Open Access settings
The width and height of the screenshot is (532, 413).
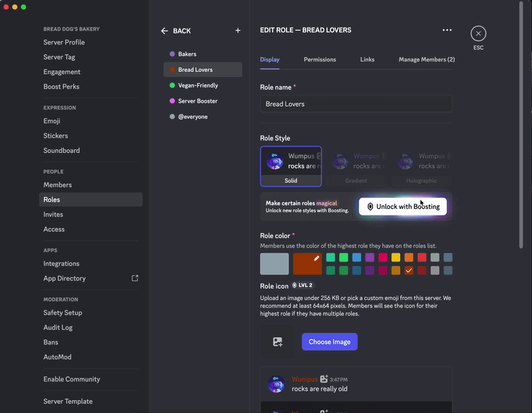[x=90, y=229]
